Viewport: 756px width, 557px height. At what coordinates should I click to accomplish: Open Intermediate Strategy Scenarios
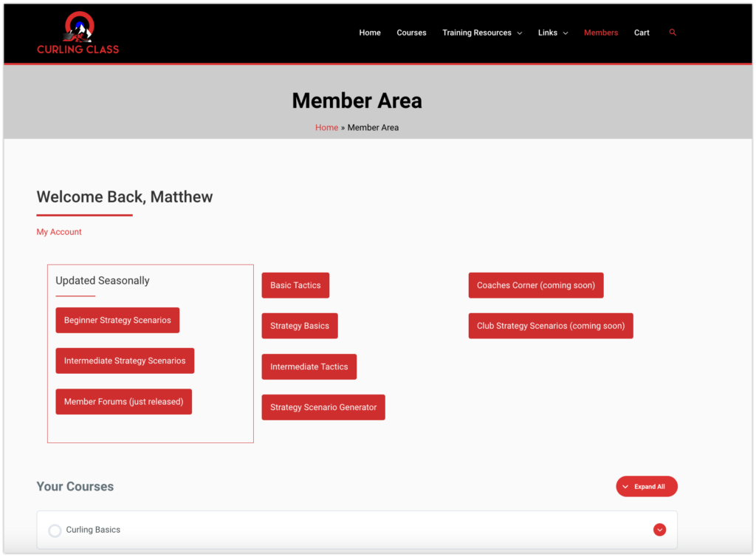[125, 360]
